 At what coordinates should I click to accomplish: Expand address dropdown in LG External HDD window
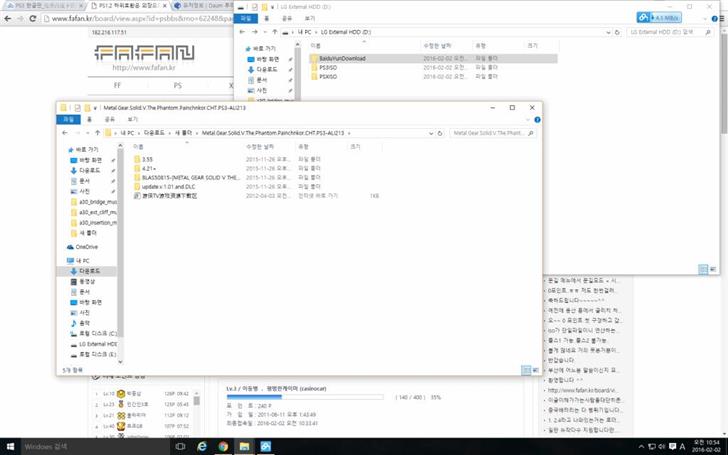tap(608, 32)
